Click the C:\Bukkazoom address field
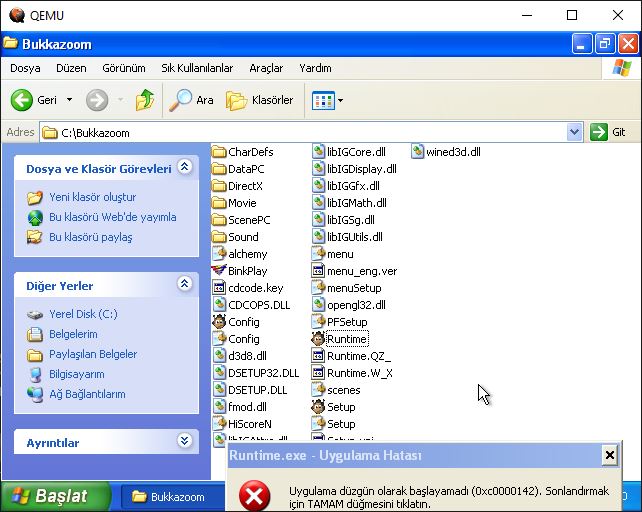The height and width of the screenshot is (512, 642). [x=304, y=132]
